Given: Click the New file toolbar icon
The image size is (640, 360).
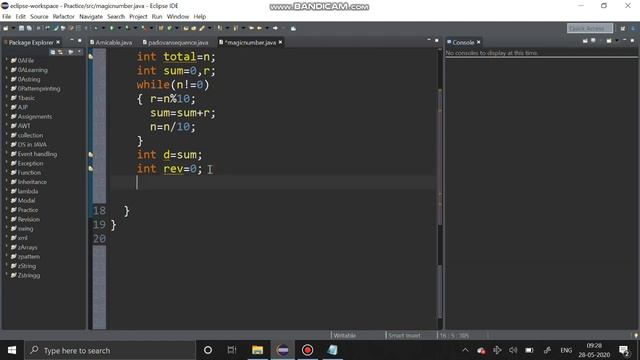Looking at the screenshot, I should coord(6,28).
